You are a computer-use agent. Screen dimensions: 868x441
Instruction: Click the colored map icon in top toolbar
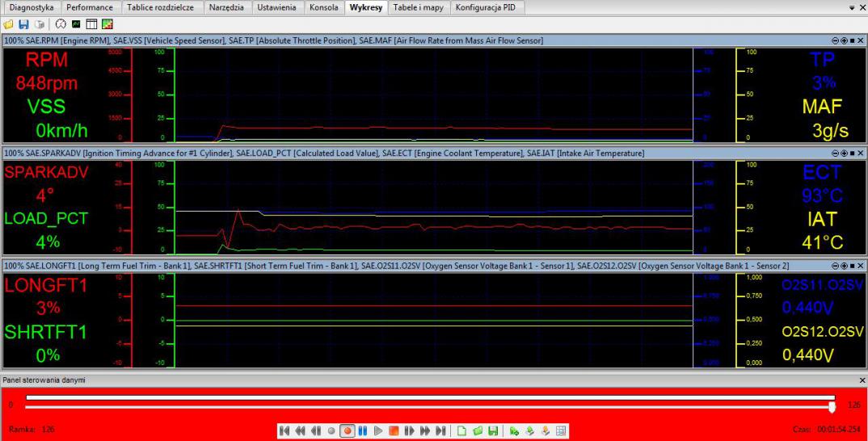(107, 23)
